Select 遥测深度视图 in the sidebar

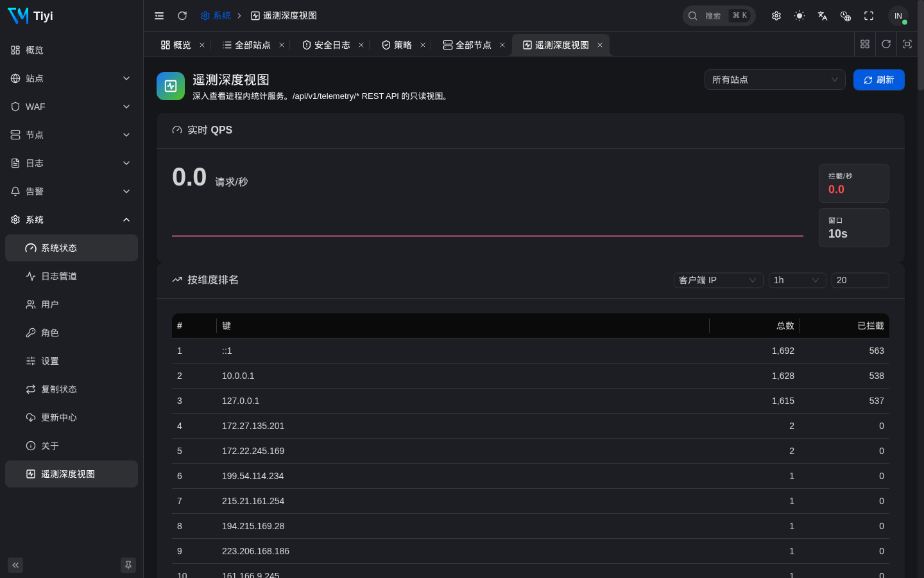[71, 474]
